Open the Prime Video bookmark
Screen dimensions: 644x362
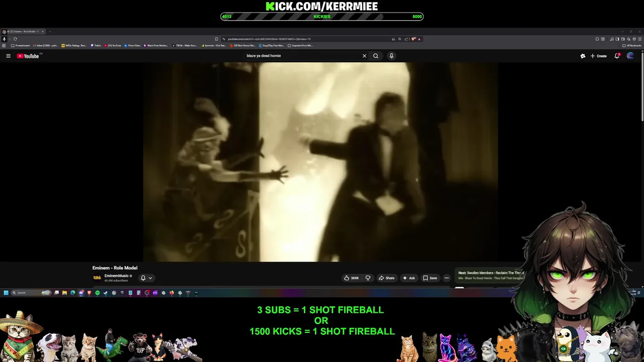pyautogui.click(x=132, y=45)
